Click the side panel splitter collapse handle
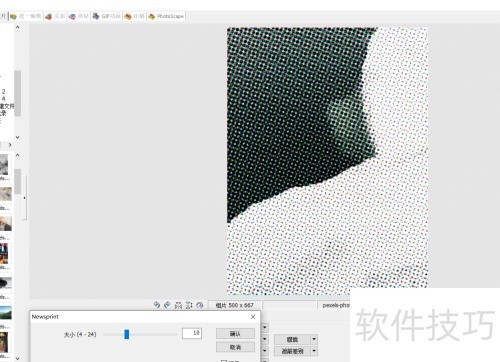 click(x=24, y=198)
